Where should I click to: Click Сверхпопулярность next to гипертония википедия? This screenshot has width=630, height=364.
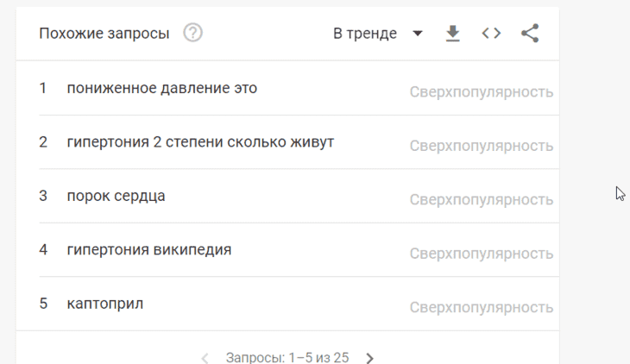click(482, 254)
